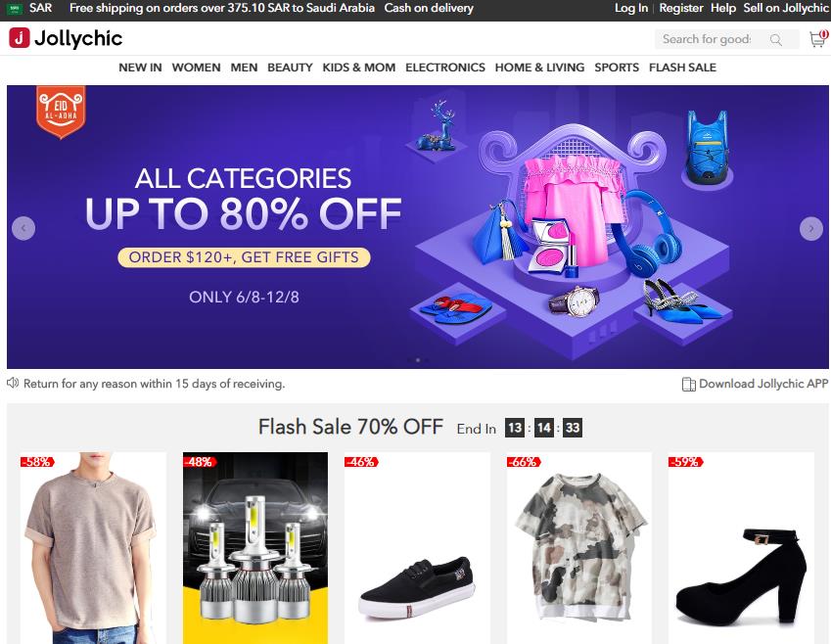Click the Log In link

coord(631,8)
